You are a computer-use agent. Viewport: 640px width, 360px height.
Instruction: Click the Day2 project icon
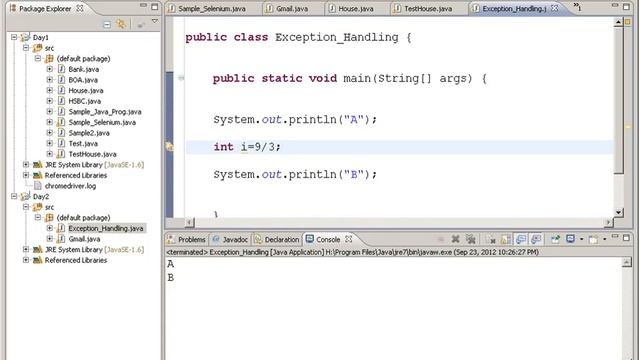[25, 197]
